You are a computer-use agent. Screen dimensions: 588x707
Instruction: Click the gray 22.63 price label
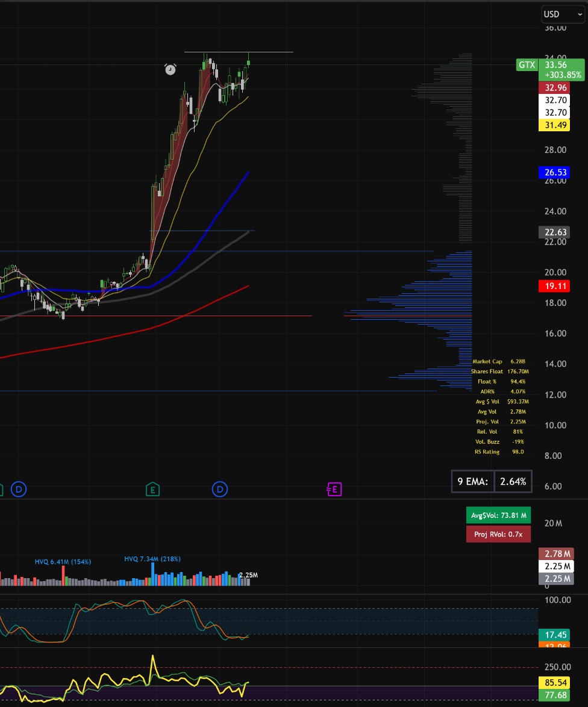point(555,232)
